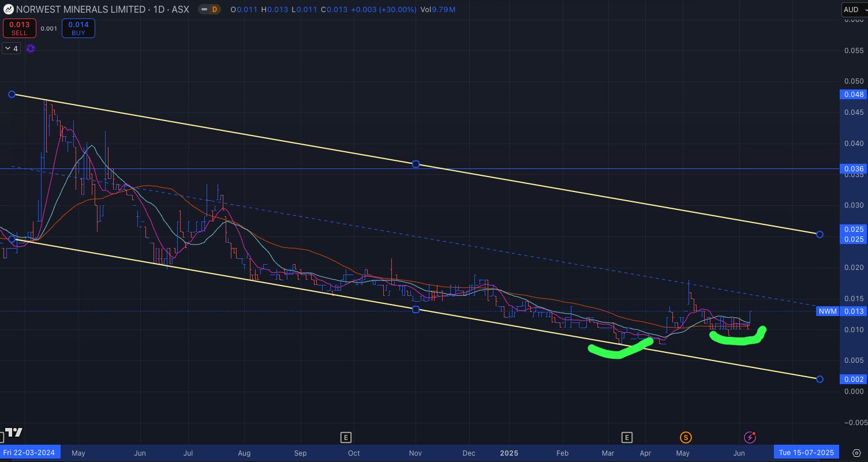The image size is (868, 462).
Task: Click the highlighted 0.013 last price label
Action: pyautogui.click(x=854, y=311)
